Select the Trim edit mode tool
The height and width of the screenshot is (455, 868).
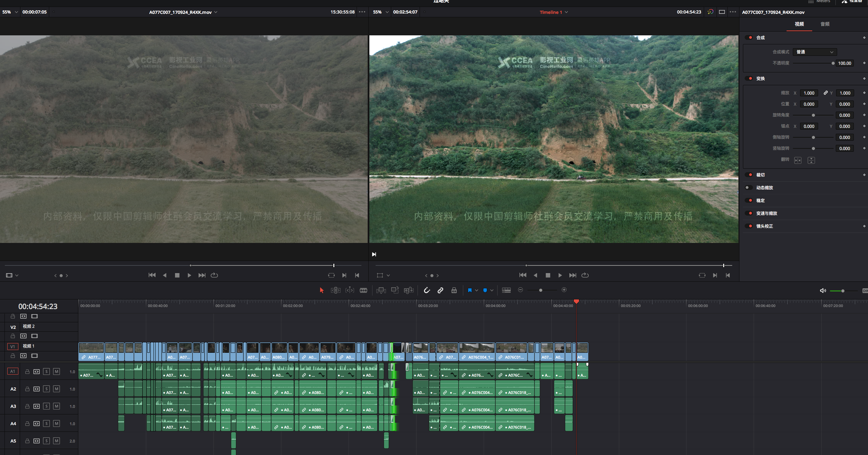click(335, 290)
